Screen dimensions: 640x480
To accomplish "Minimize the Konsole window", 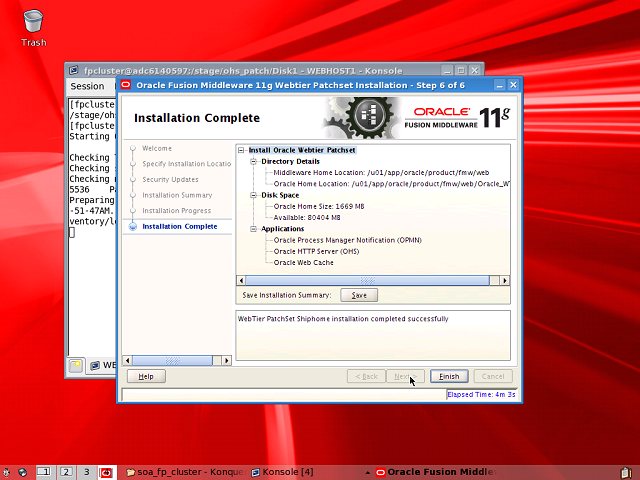I will point(447,71).
